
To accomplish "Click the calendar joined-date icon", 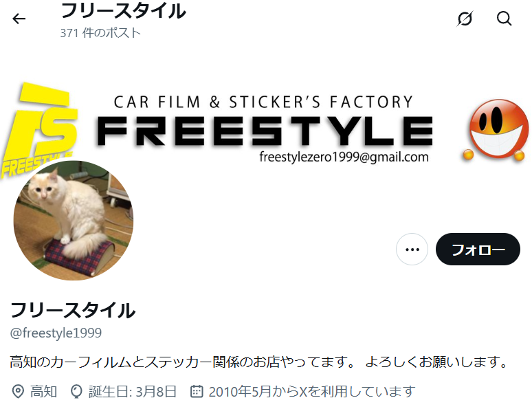I will [x=197, y=391].
